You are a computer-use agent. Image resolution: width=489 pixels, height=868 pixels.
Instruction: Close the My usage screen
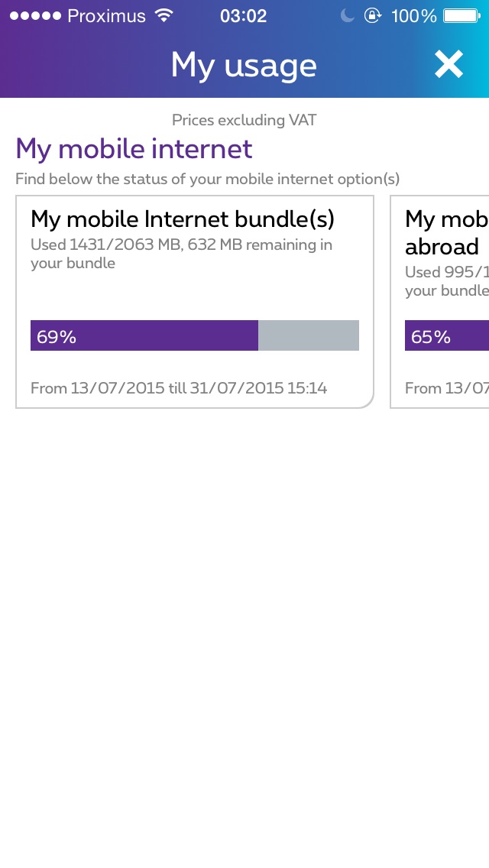(449, 66)
